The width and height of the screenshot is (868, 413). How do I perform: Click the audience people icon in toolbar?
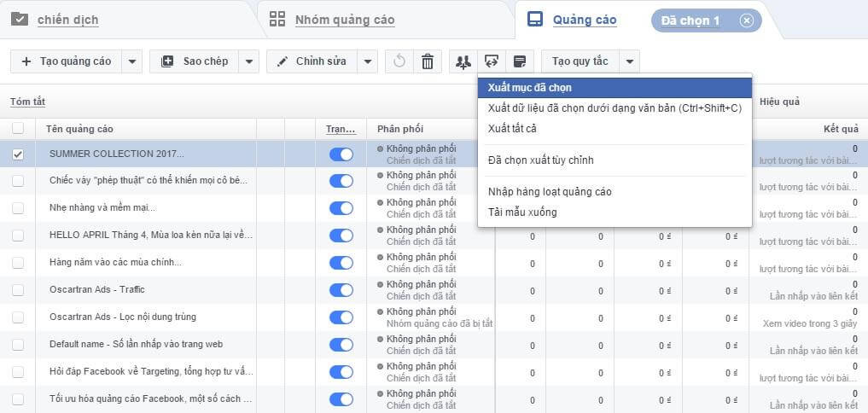(463, 61)
